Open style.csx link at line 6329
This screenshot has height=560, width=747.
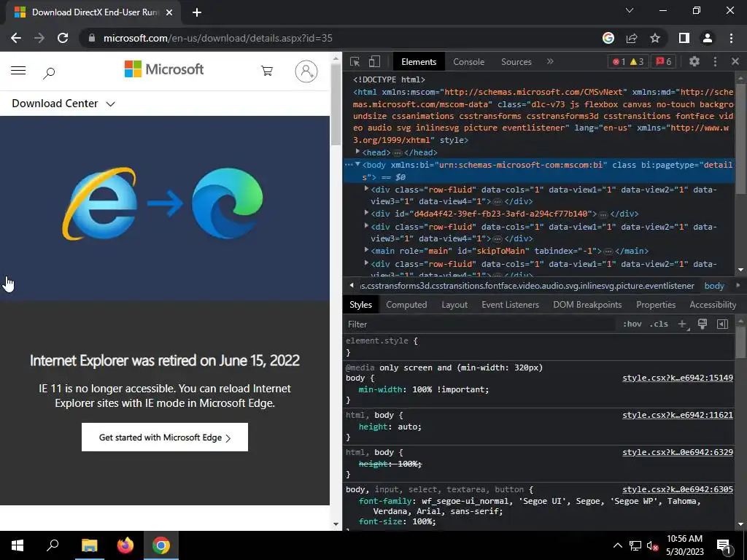pos(678,452)
